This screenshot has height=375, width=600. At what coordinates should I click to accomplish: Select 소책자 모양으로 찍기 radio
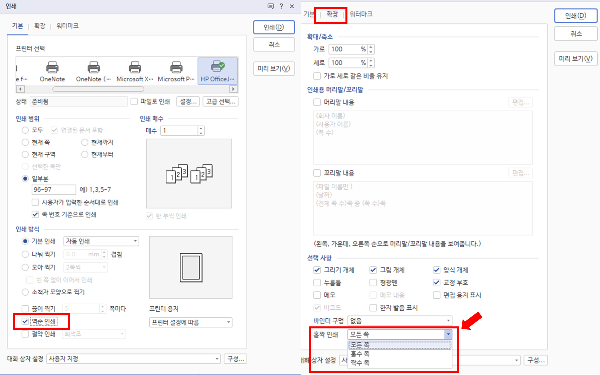[x=25, y=292]
